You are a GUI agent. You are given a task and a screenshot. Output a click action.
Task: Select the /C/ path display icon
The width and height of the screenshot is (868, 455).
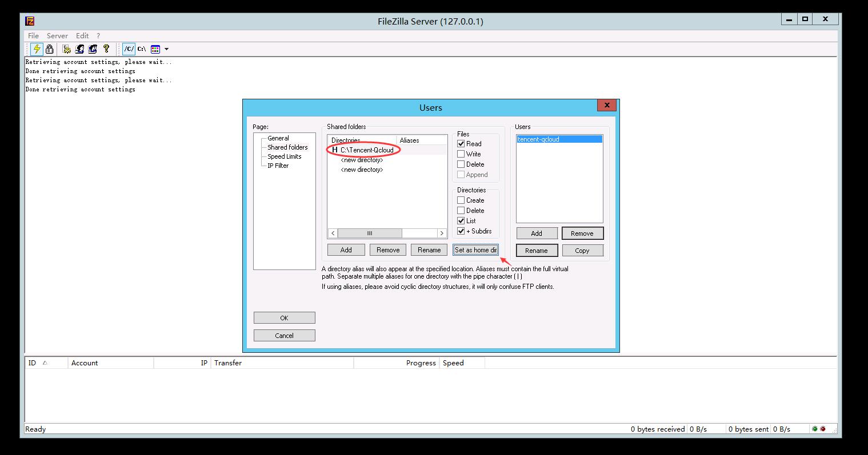click(129, 49)
